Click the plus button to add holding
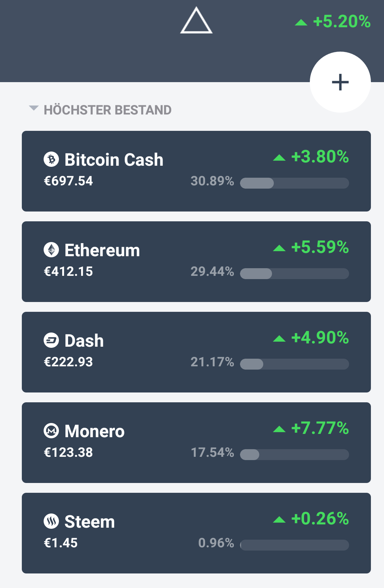This screenshot has height=588, width=384. pos(340,82)
